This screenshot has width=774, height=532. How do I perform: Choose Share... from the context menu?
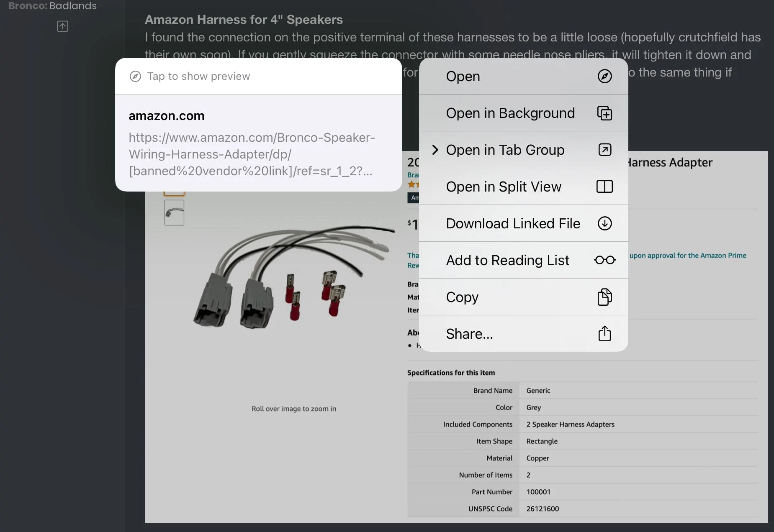click(523, 334)
